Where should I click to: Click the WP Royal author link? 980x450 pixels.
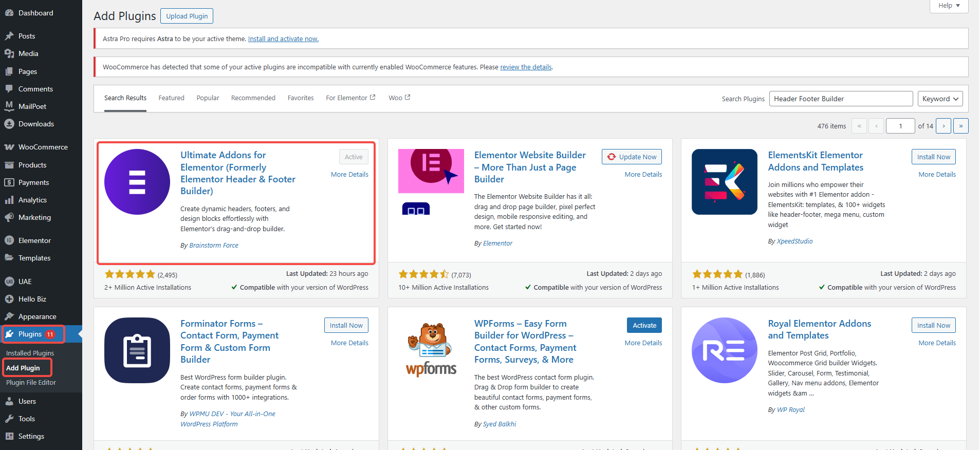[790, 409]
